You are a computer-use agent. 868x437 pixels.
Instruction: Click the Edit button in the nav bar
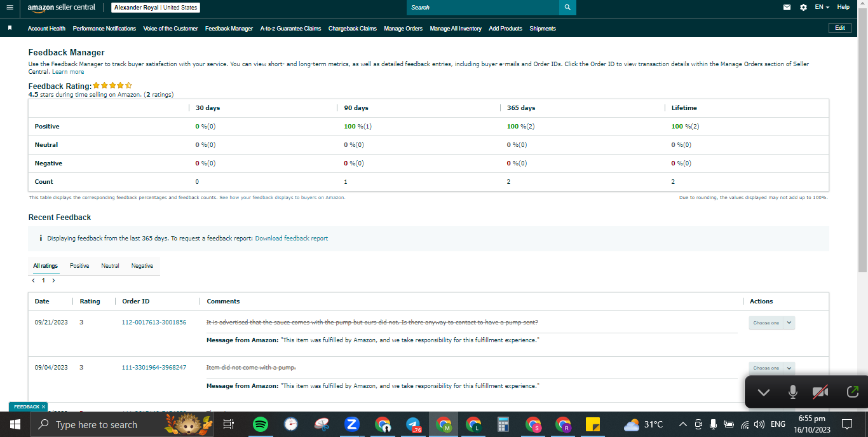pos(839,28)
